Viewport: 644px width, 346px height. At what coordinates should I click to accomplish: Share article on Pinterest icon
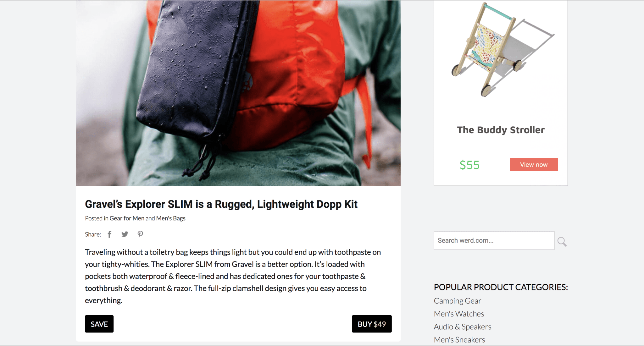point(140,234)
